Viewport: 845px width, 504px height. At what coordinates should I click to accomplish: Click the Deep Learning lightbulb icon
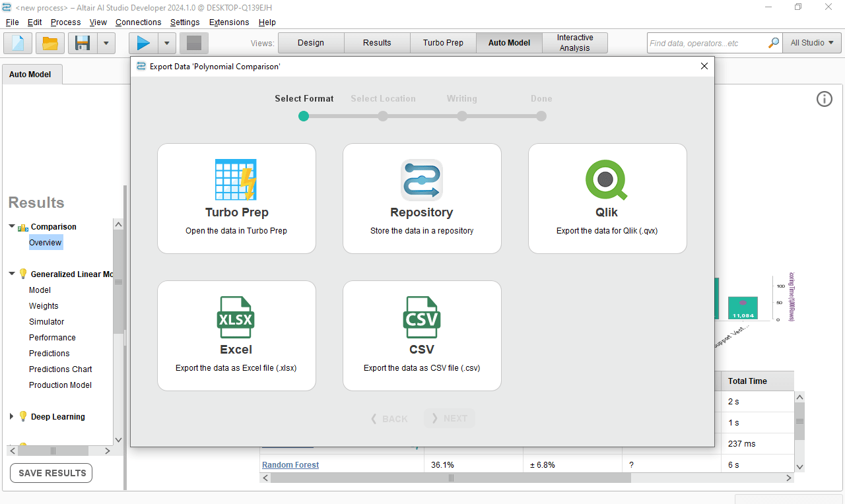click(23, 416)
